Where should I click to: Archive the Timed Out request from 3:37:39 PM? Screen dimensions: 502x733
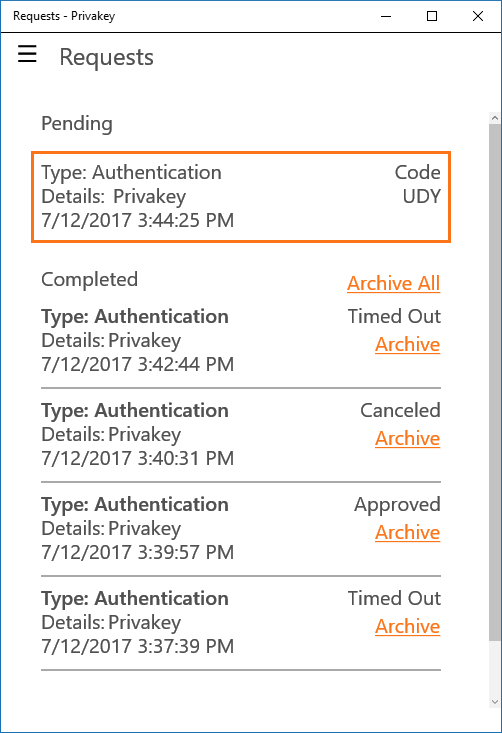pos(408,626)
